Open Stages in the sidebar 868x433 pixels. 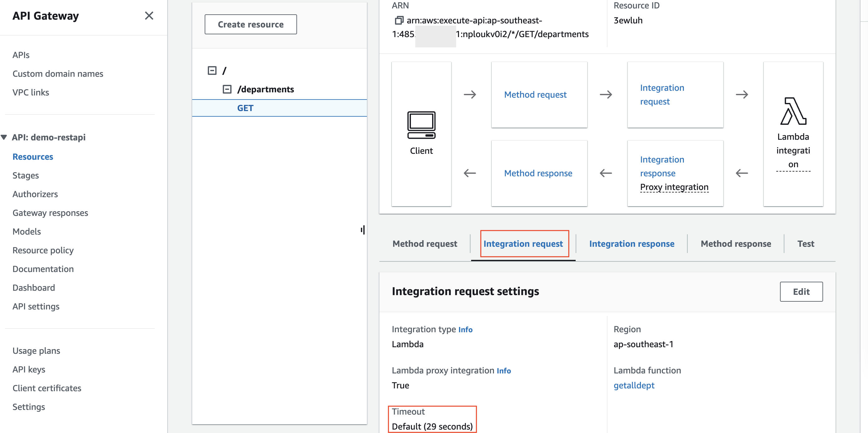click(26, 176)
